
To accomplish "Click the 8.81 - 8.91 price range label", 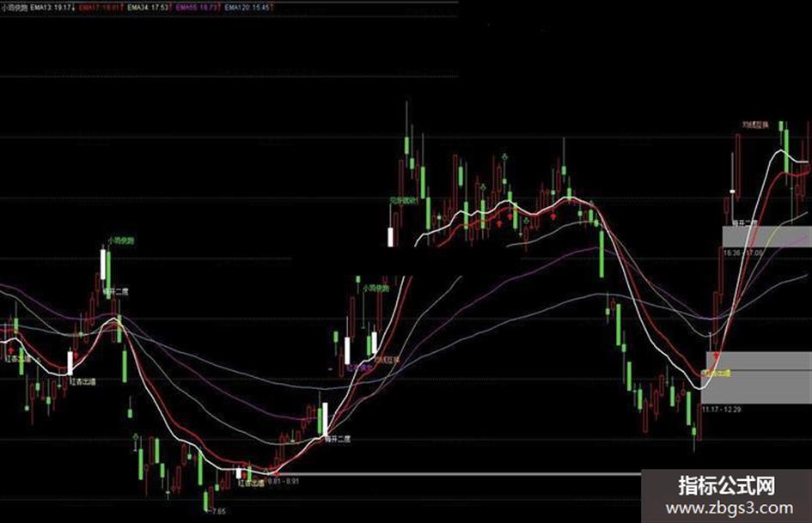I will [x=284, y=481].
